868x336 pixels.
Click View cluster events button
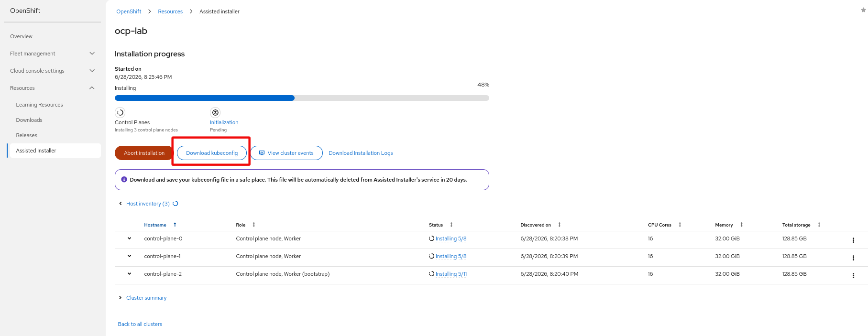click(x=286, y=153)
